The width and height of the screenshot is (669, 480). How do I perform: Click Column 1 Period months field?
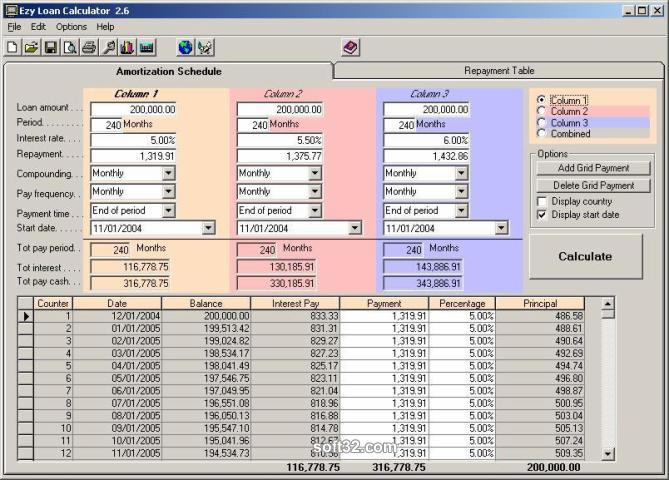(x=107, y=125)
